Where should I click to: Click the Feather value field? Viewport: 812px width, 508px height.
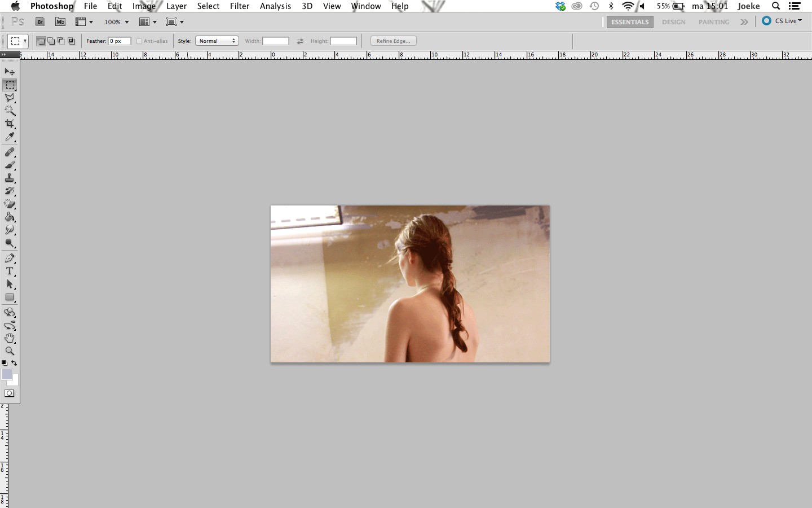(120, 41)
